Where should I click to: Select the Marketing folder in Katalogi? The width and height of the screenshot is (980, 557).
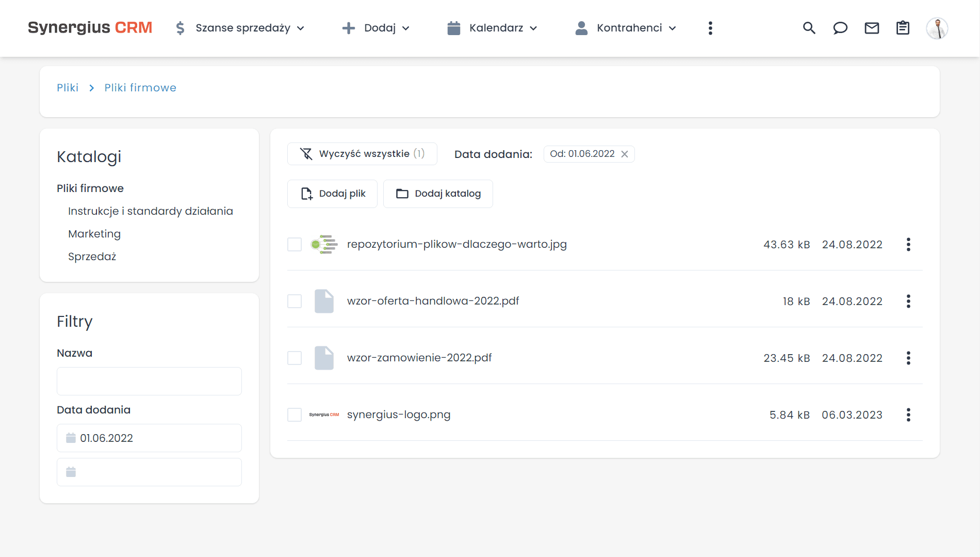[94, 233]
